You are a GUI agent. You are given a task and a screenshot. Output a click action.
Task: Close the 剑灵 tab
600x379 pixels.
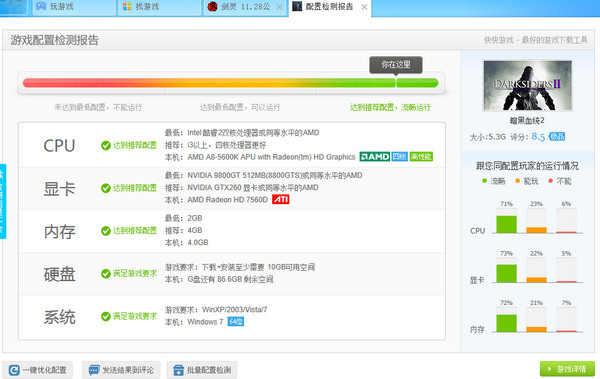[x=279, y=7]
